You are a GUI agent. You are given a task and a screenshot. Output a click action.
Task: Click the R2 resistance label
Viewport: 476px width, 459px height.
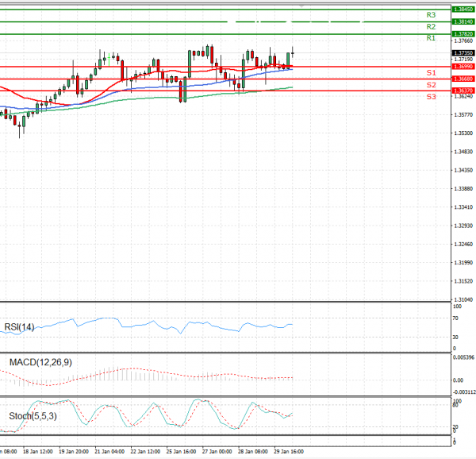pos(431,26)
